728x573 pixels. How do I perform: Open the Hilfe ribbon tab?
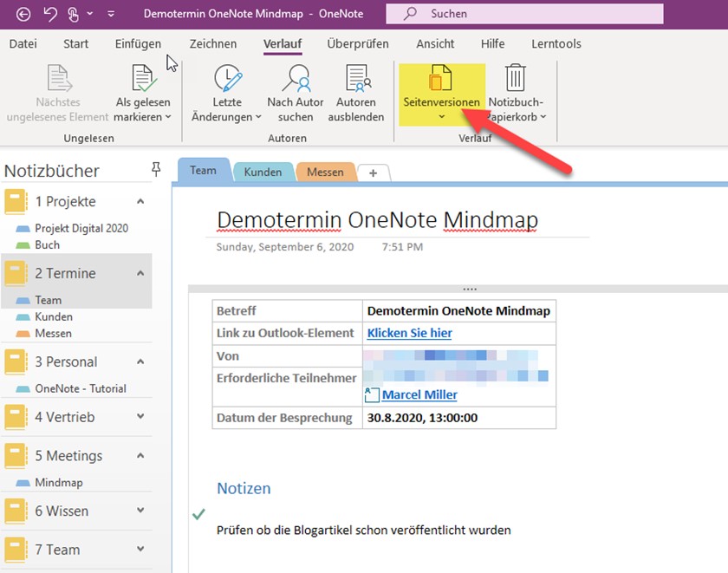tap(492, 43)
